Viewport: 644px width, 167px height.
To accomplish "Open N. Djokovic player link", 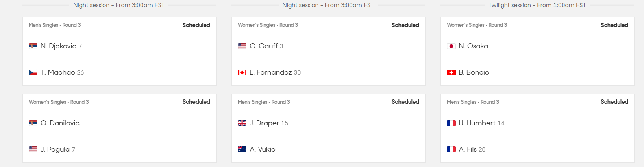I will tap(58, 46).
